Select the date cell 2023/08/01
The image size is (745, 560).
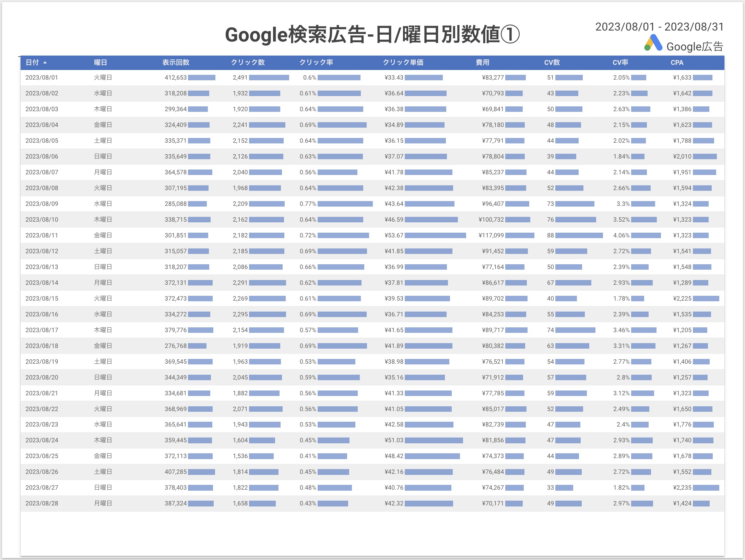(42, 78)
